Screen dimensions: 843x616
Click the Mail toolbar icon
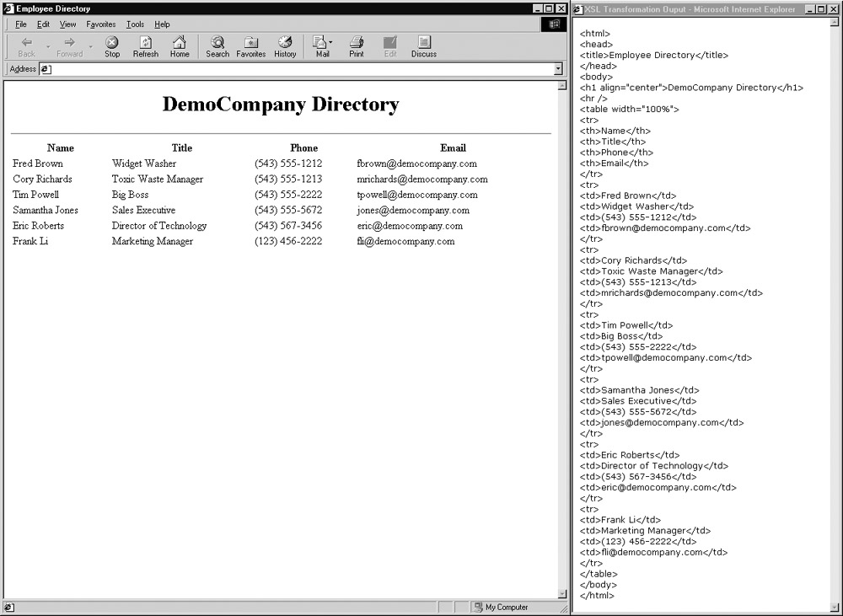(320, 46)
